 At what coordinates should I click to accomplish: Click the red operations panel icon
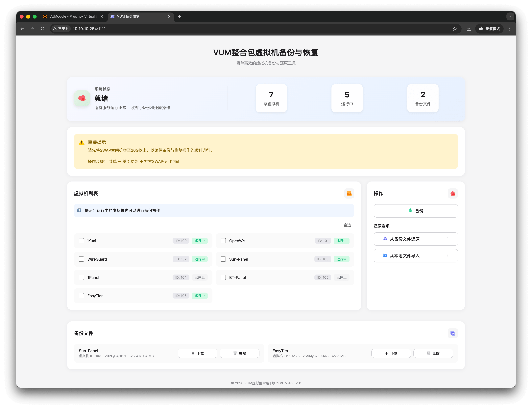click(453, 193)
